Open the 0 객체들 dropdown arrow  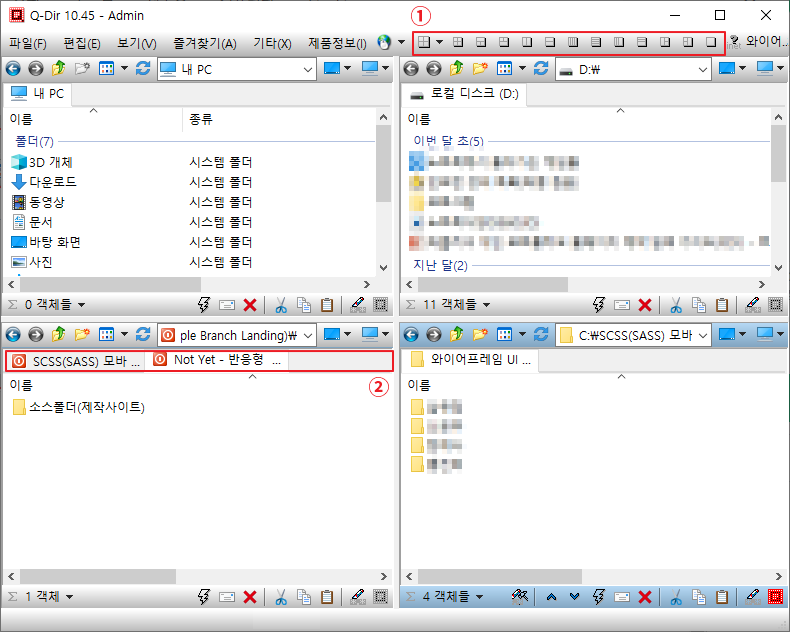click(82, 305)
